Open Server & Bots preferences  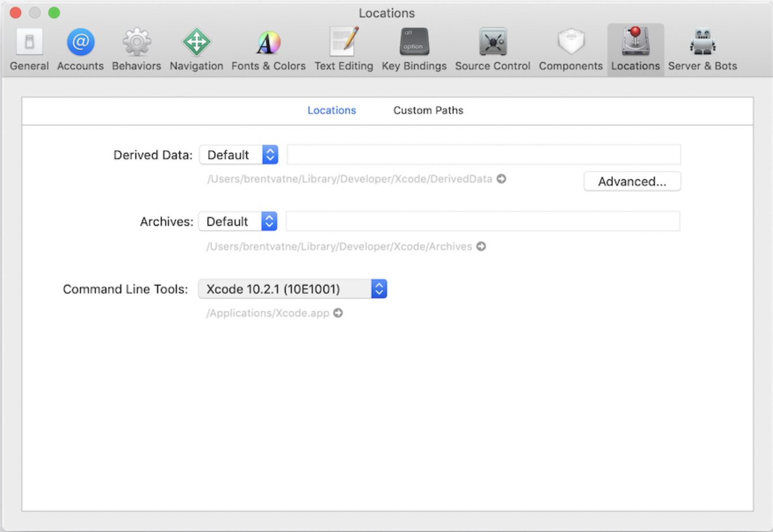coord(702,50)
